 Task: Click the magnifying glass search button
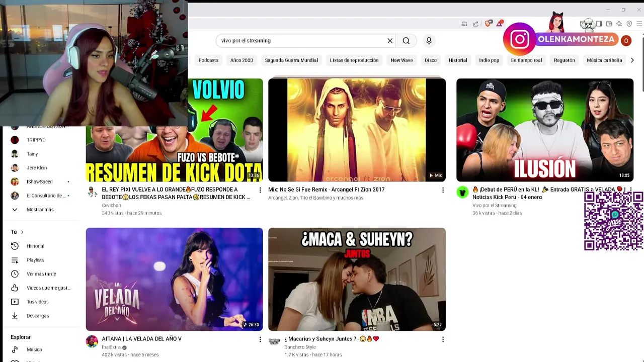[406, 41]
